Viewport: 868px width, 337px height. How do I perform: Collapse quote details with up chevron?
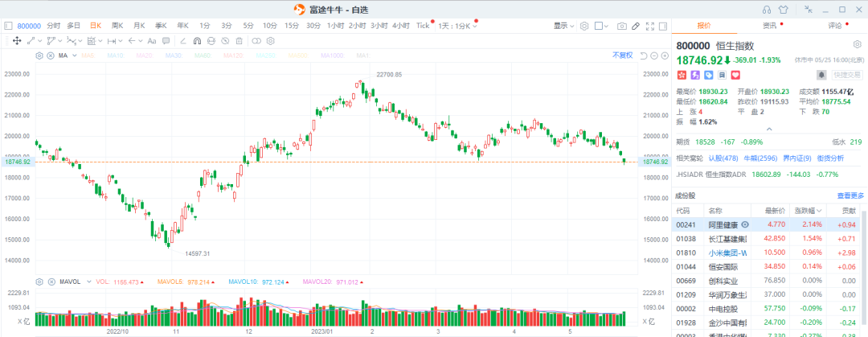pyautogui.click(x=769, y=129)
